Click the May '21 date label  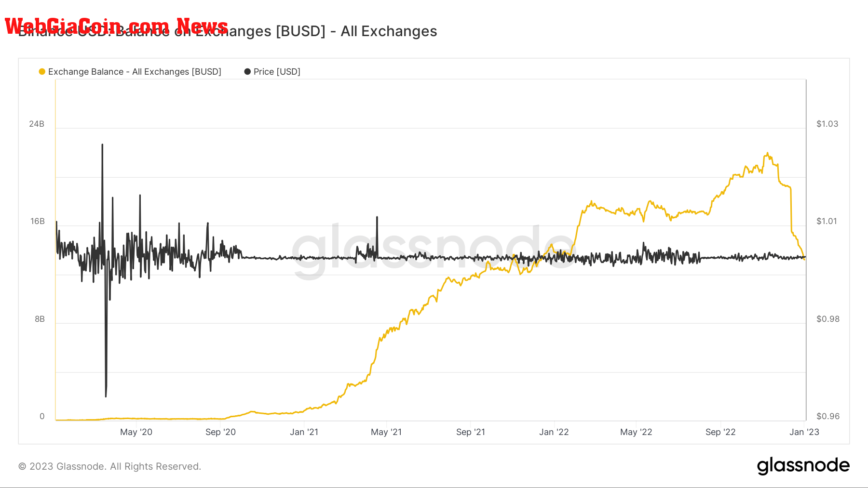[386, 432]
